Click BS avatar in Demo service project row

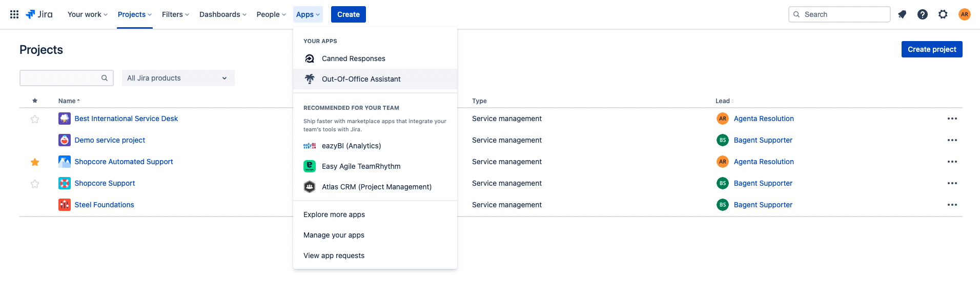point(723,140)
